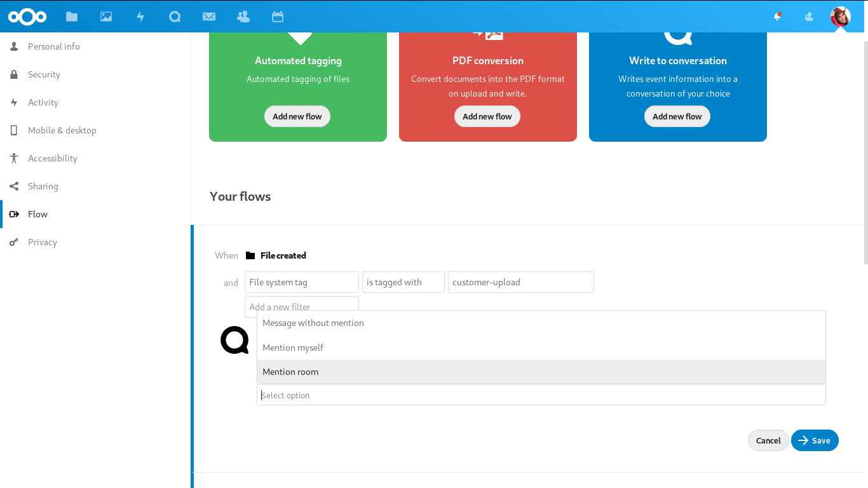Choose the Mention room option
The image size is (868, 488).
pos(541,372)
